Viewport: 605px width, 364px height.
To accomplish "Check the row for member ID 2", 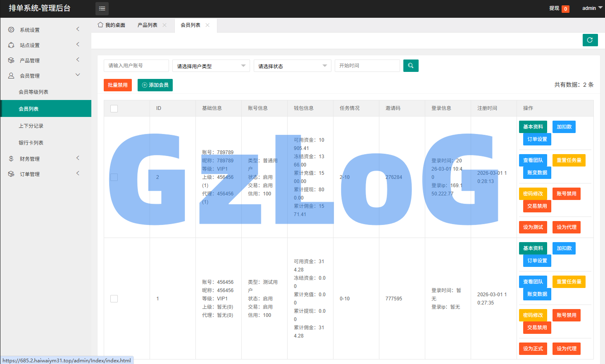I will tap(114, 177).
